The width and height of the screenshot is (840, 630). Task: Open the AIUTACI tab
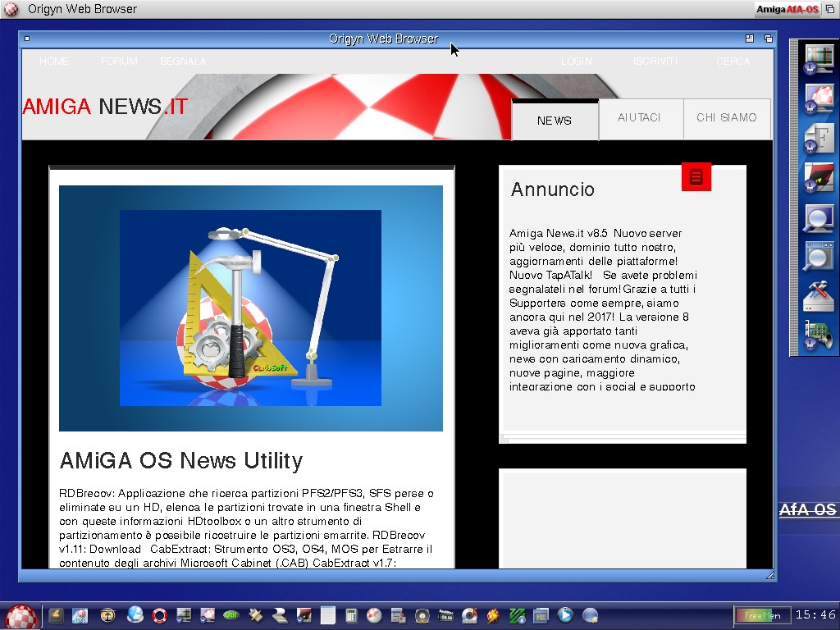click(x=640, y=118)
